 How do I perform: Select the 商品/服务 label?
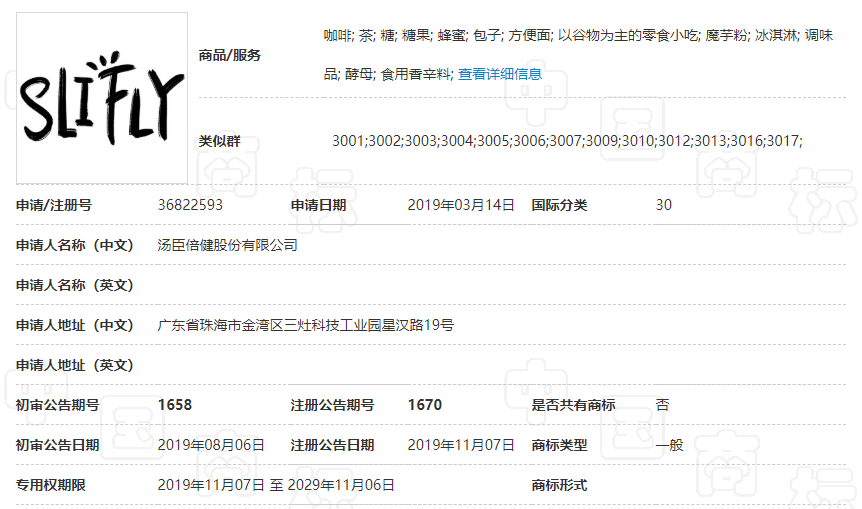tap(229, 55)
